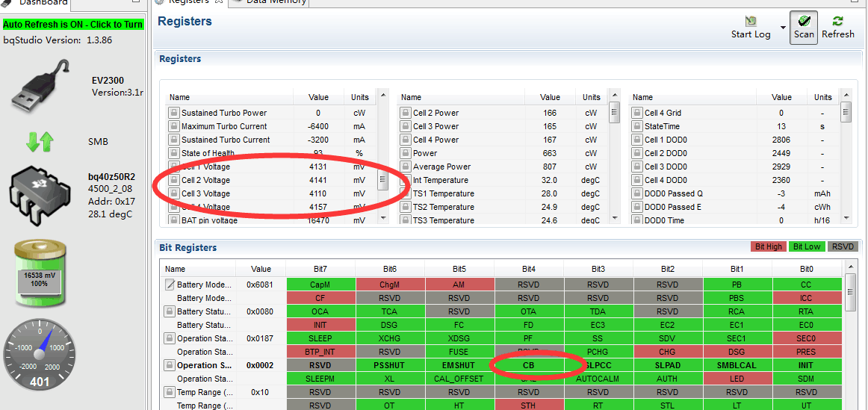
Task: Select the 0x0187 Operation Status value
Action: tap(260, 338)
